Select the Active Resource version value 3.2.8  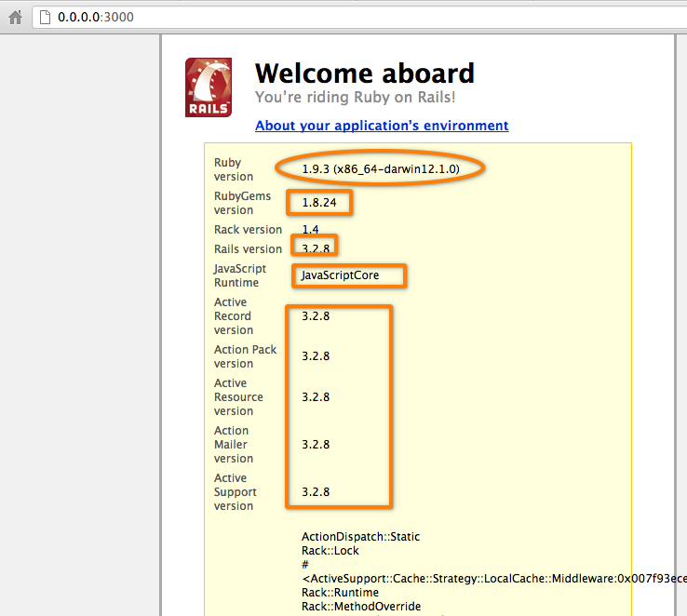point(316,397)
